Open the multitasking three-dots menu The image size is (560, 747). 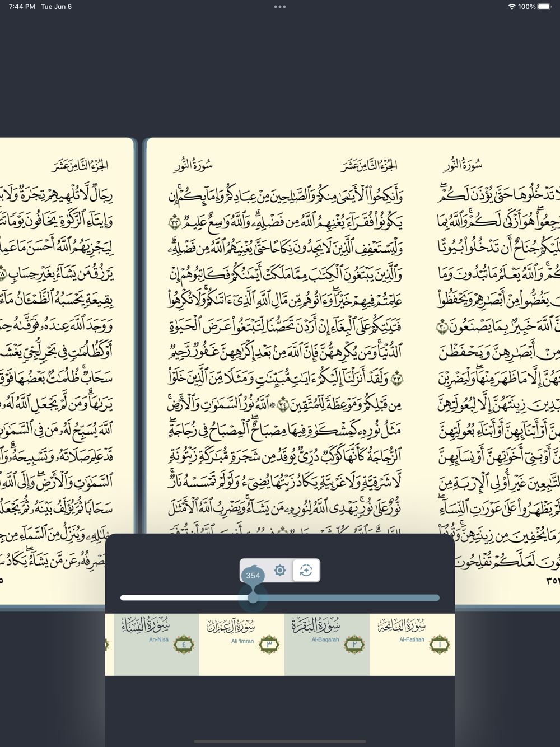[x=280, y=7]
